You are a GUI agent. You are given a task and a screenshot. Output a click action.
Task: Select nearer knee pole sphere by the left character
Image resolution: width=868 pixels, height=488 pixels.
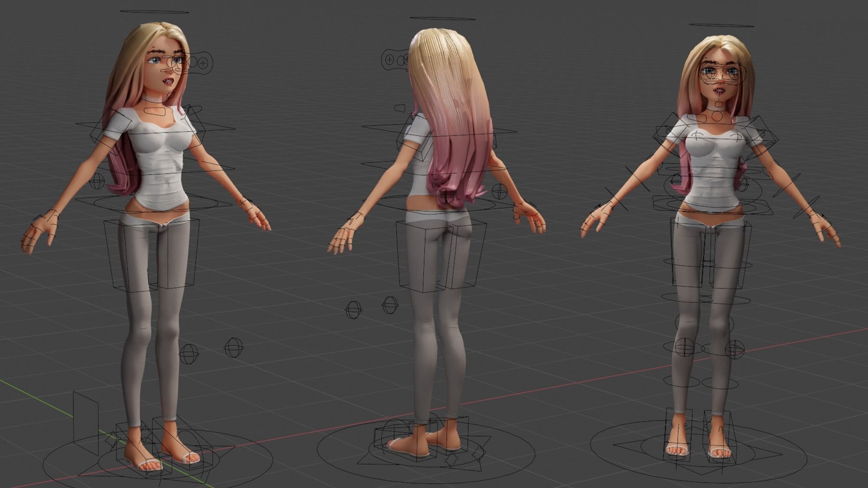(188, 354)
